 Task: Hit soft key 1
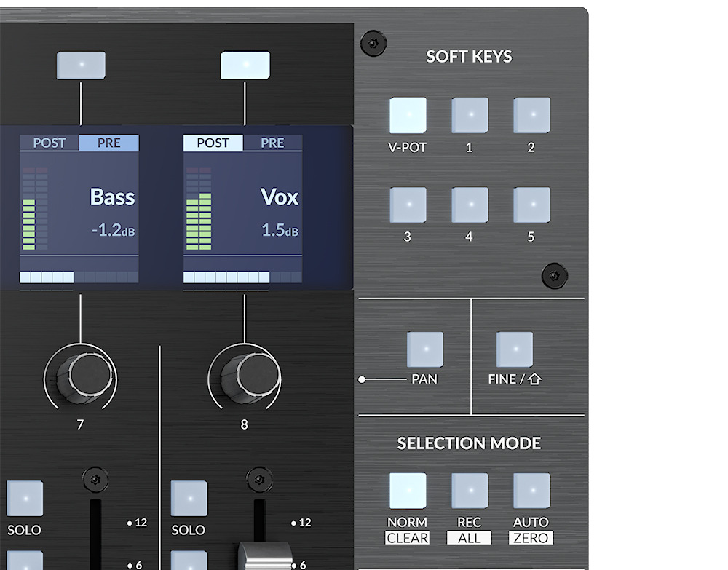point(470,115)
